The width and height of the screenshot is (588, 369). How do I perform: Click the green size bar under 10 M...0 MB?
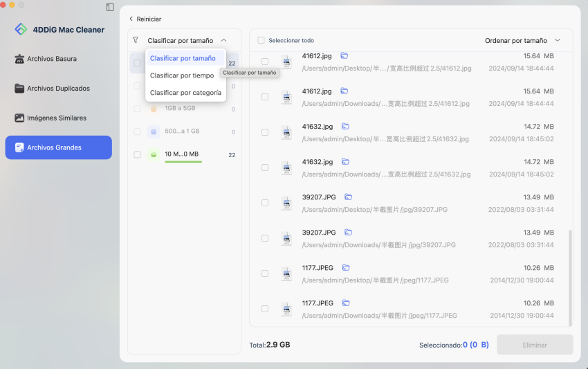coord(183,162)
